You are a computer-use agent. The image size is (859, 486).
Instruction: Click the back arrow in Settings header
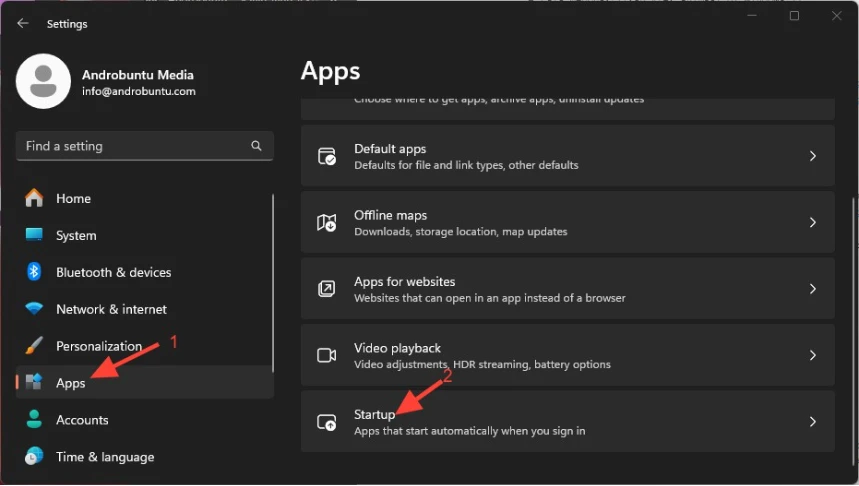[22, 23]
